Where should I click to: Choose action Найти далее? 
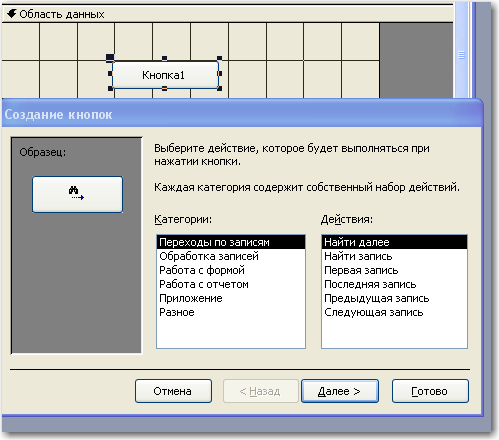394,242
